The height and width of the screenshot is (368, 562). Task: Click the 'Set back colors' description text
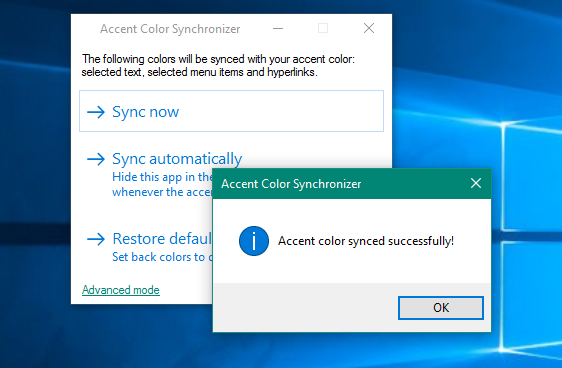162,257
